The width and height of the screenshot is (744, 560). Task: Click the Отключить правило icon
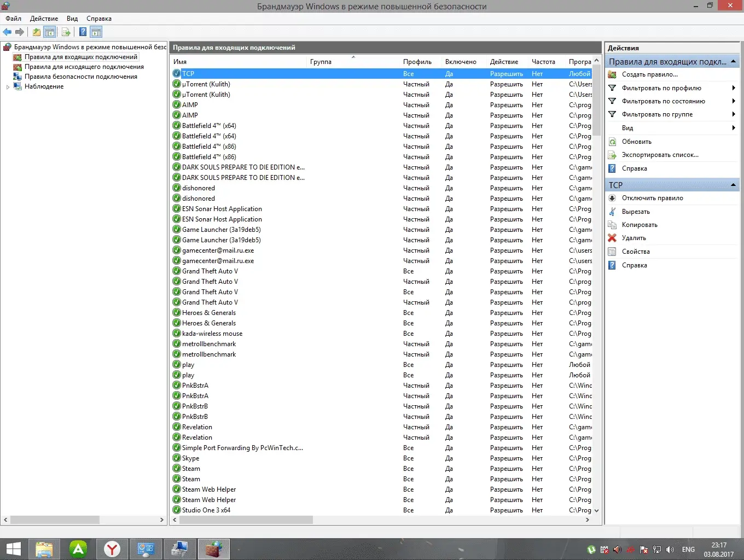pos(612,198)
